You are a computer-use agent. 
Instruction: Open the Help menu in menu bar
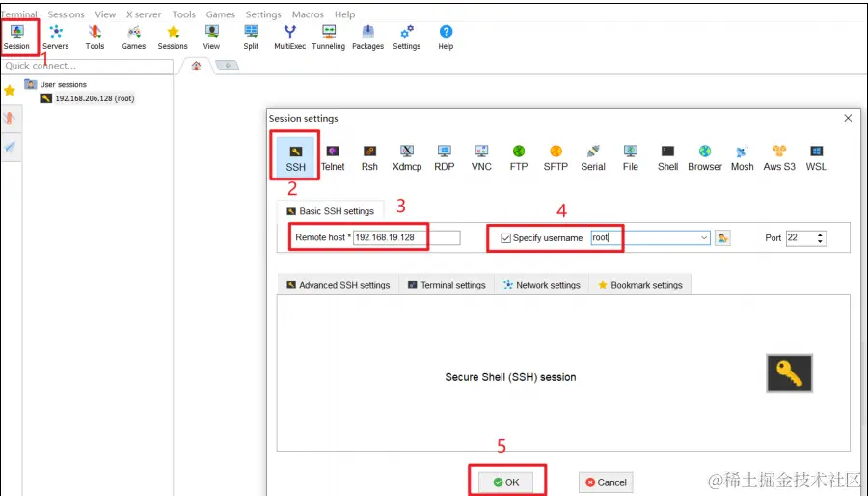point(344,14)
